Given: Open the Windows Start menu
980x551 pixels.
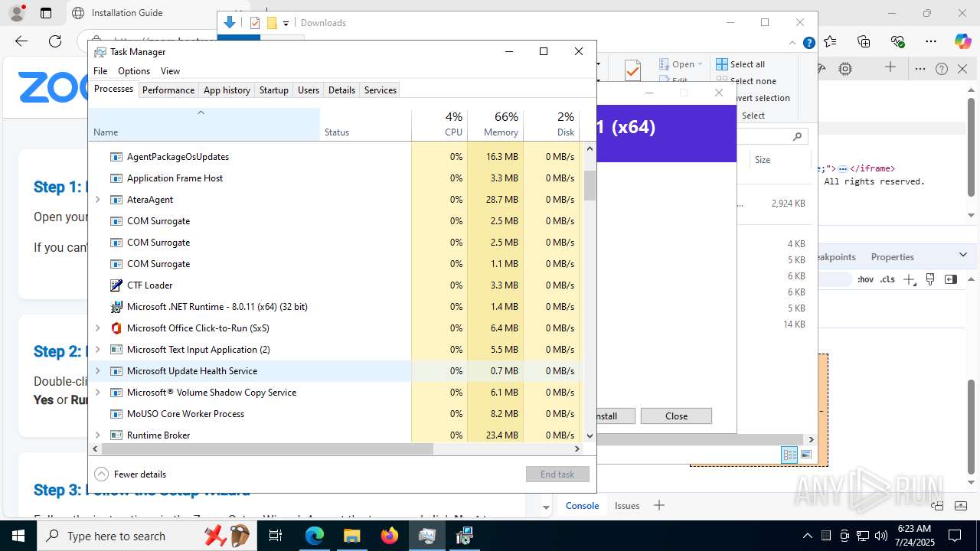Looking at the screenshot, I should pyautogui.click(x=18, y=536).
